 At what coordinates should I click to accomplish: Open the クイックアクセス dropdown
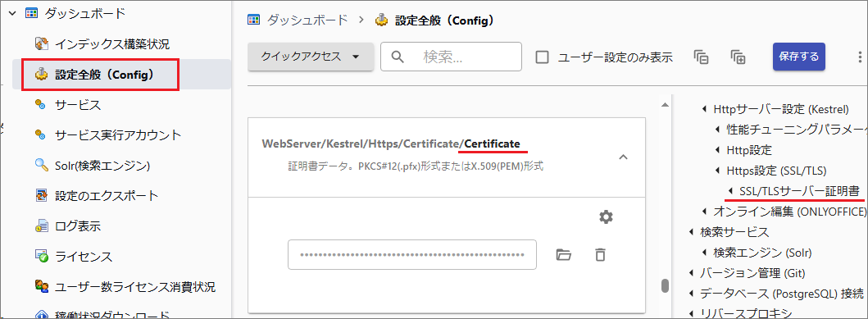tap(311, 57)
